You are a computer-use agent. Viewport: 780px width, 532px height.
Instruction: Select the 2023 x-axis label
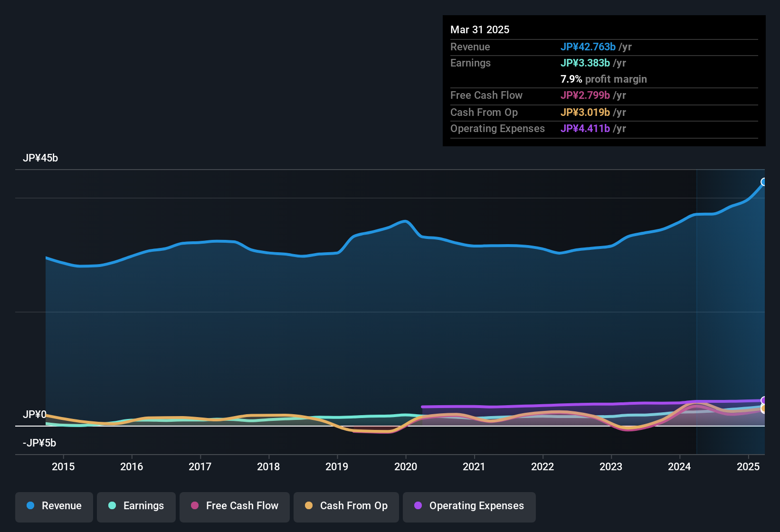pyautogui.click(x=611, y=466)
